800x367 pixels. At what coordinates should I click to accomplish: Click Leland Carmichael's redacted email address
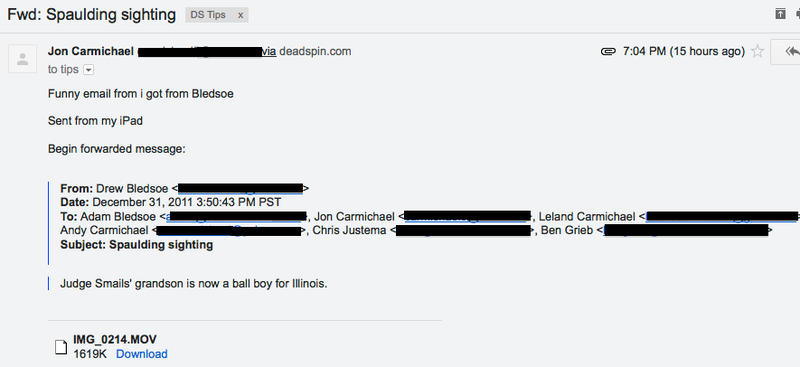(721, 217)
